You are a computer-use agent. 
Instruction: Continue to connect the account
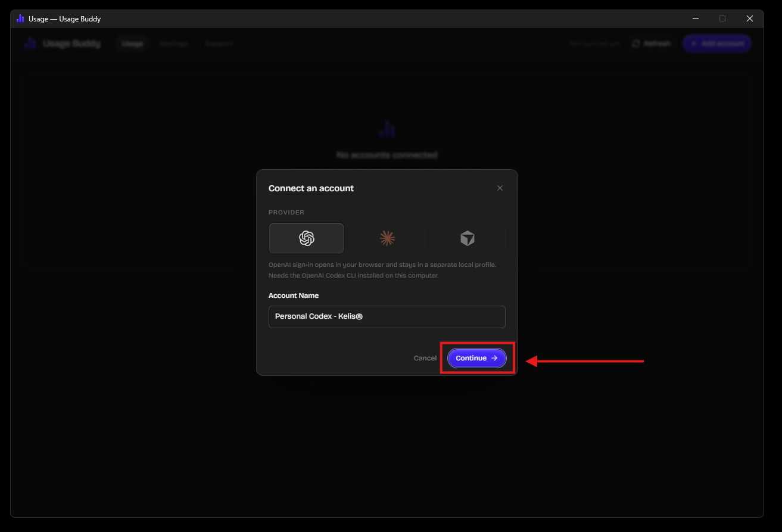point(477,358)
